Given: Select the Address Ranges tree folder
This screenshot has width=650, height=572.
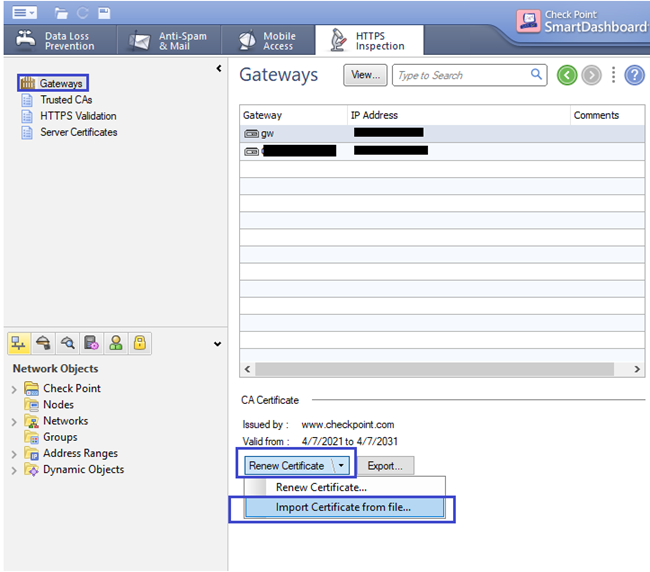Looking at the screenshot, I should 71,453.
